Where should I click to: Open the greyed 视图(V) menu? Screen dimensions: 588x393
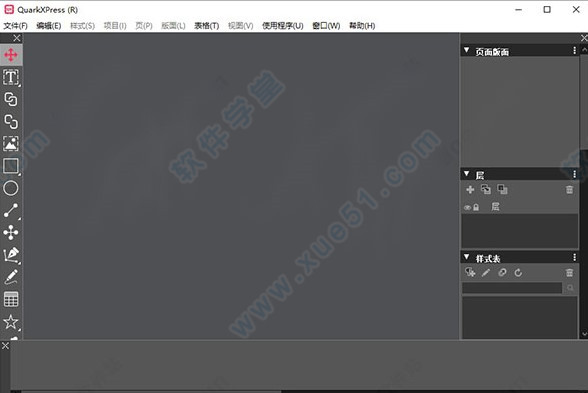tap(240, 26)
